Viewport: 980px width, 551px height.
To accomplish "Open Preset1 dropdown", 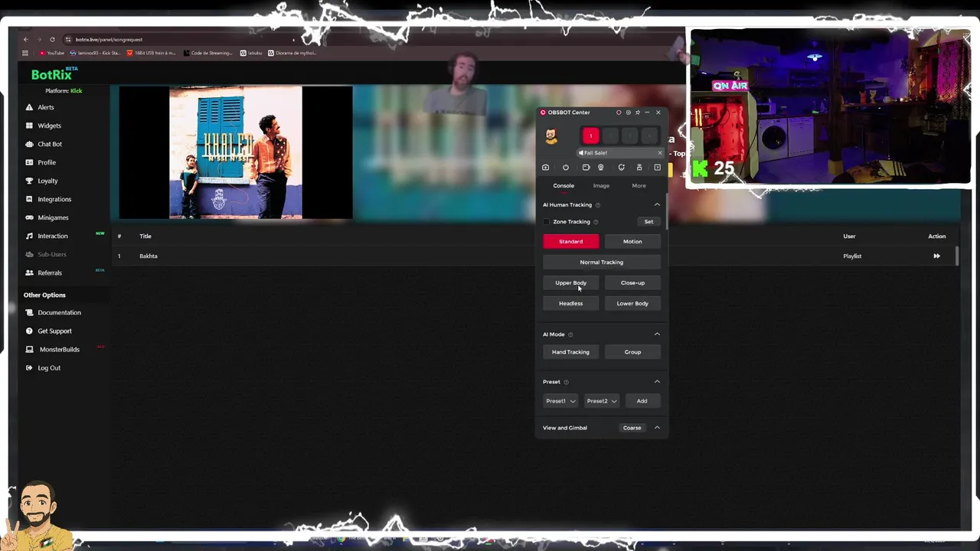I will tap(560, 401).
